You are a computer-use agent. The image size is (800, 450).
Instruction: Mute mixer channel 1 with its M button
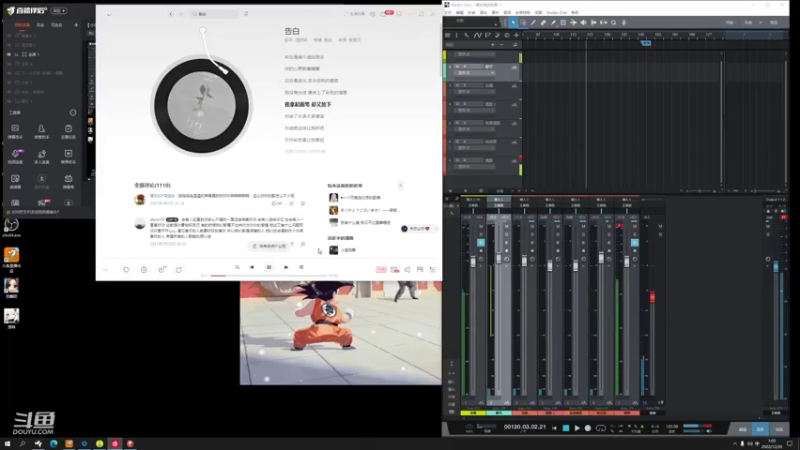click(x=481, y=226)
